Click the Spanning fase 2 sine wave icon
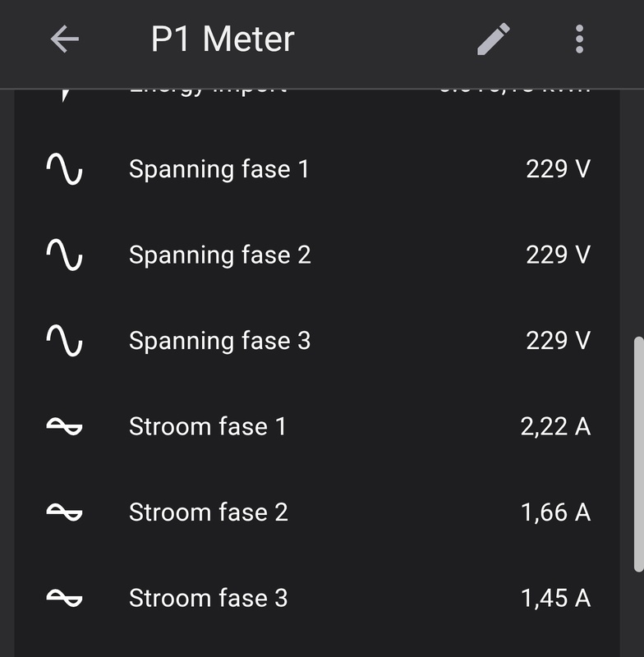This screenshot has width=644, height=657. pos(64,255)
